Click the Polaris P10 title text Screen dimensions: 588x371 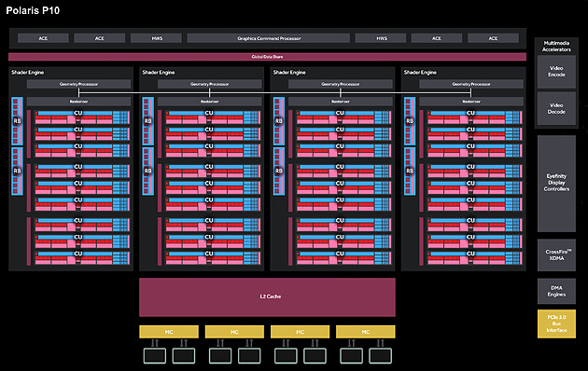tap(33, 10)
